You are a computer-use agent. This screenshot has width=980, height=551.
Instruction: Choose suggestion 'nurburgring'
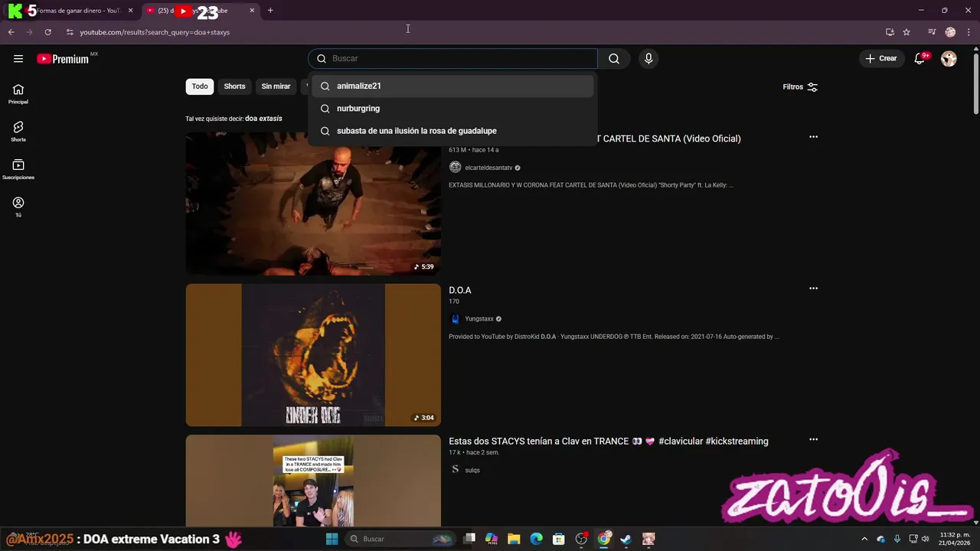point(452,109)
